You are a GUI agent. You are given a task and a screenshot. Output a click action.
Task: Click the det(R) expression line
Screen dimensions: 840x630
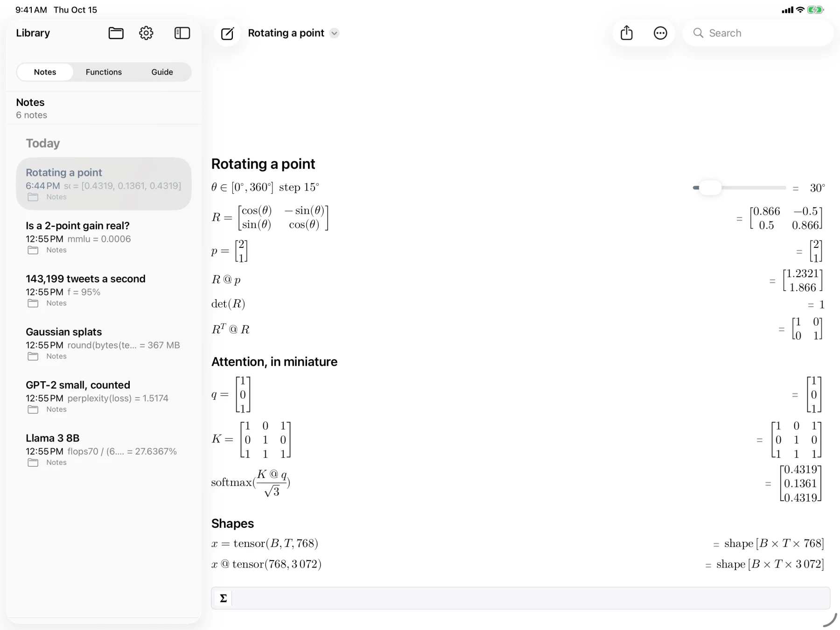click(228, 304)
